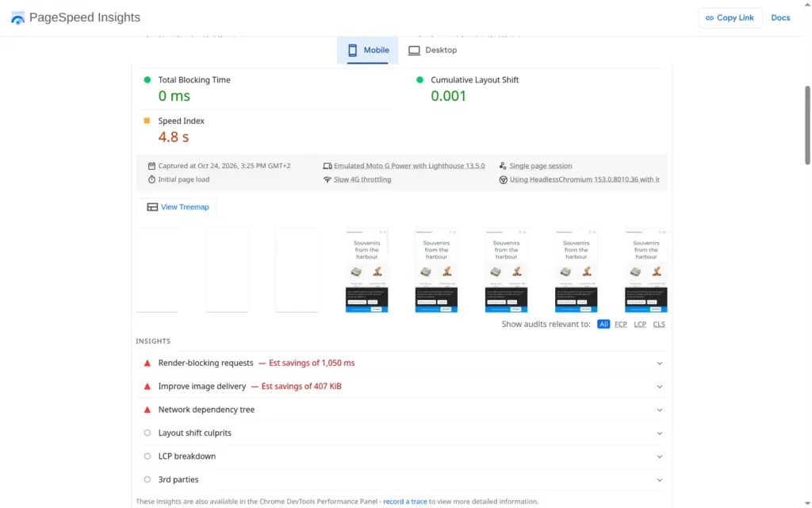
Task: Switch to the Mobile tab
Action: point(368,50)
